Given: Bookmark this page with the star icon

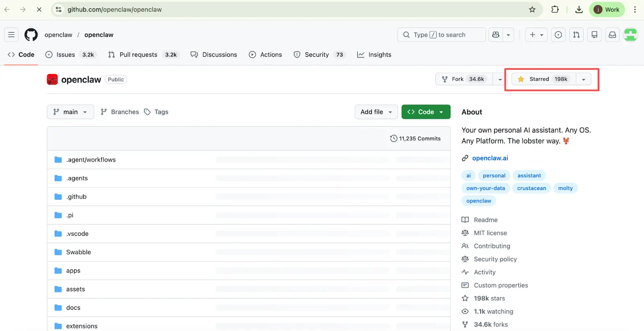Looking at the screenshot, I should (x=532, y=10).
